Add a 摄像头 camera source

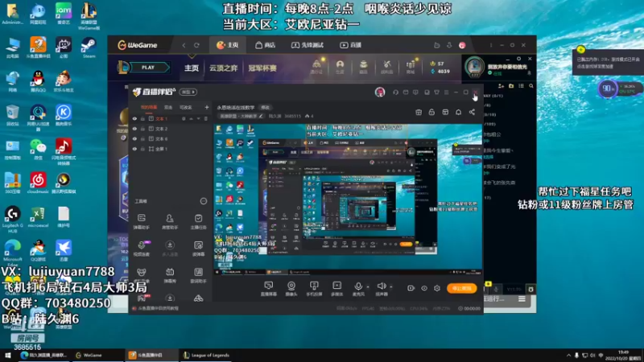click(291, 289)
